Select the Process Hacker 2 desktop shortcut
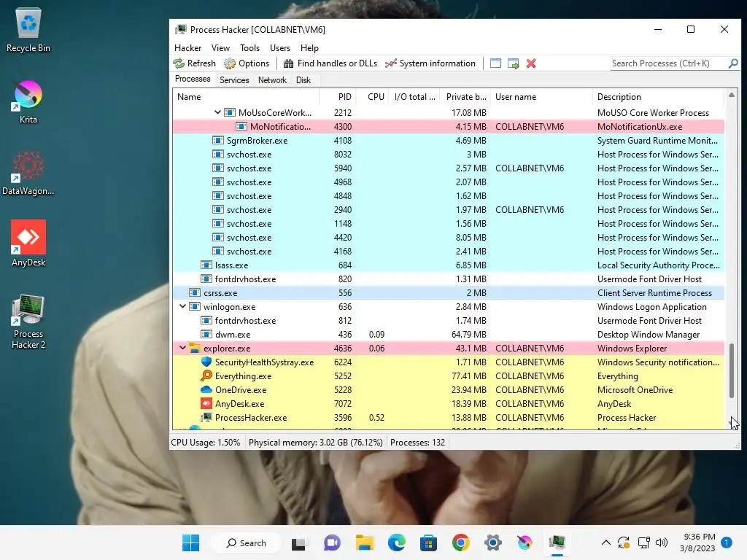This screenshot has width=747, height=560. [28, 322]
